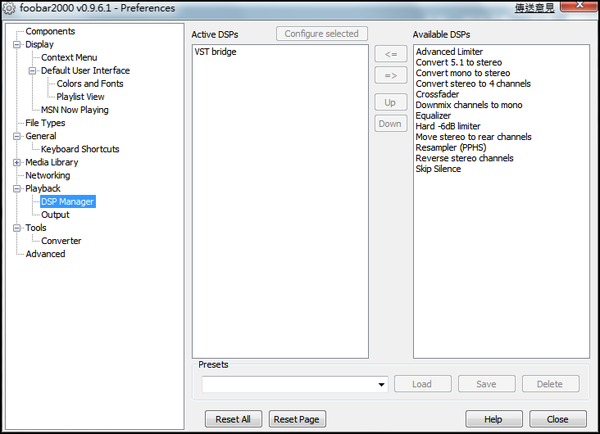Select Networking in the tree

[x=47, y=175]
